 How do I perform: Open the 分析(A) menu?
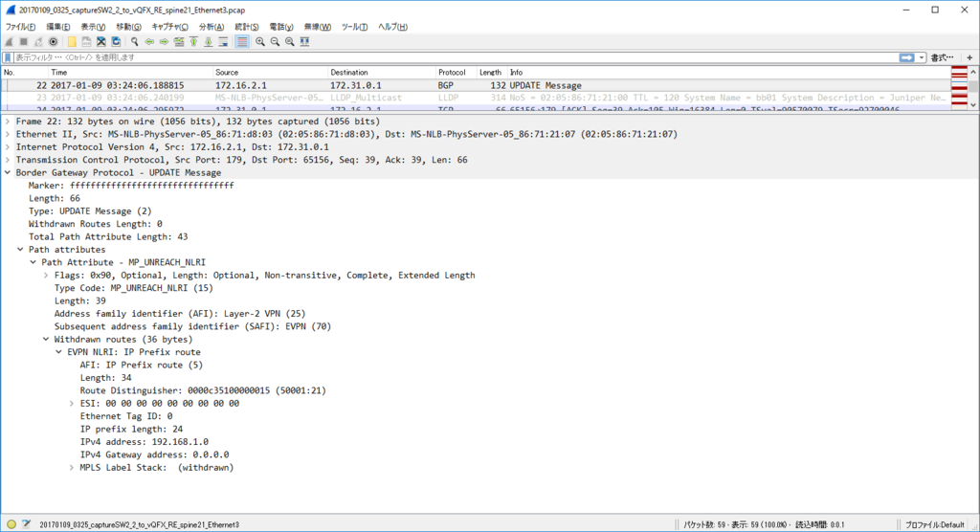pyautogui.click(x=211, y=27)
